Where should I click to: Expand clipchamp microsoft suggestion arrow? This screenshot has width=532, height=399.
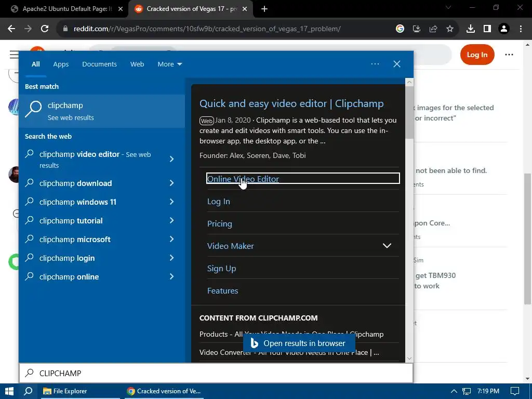click(171, 239)
